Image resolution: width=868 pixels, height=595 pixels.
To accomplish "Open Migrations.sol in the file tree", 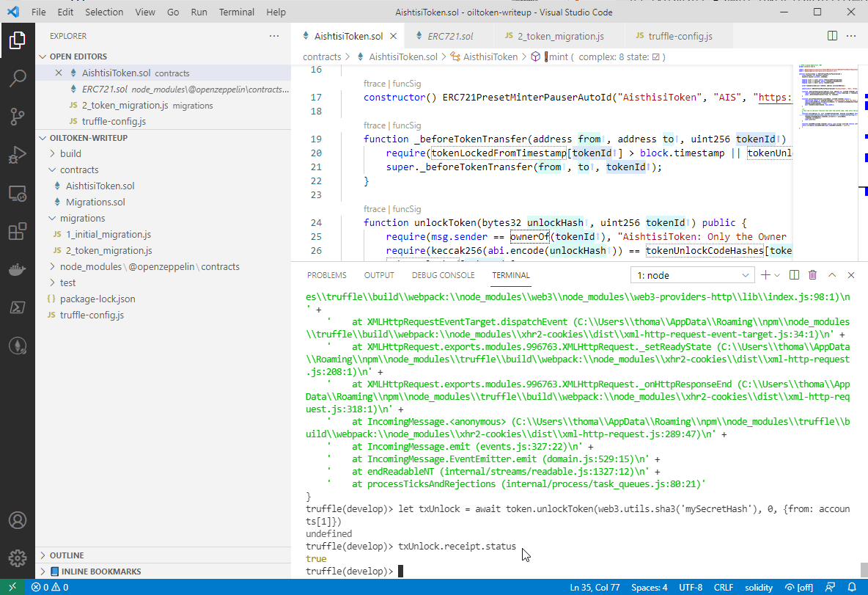I will point(95,202).
